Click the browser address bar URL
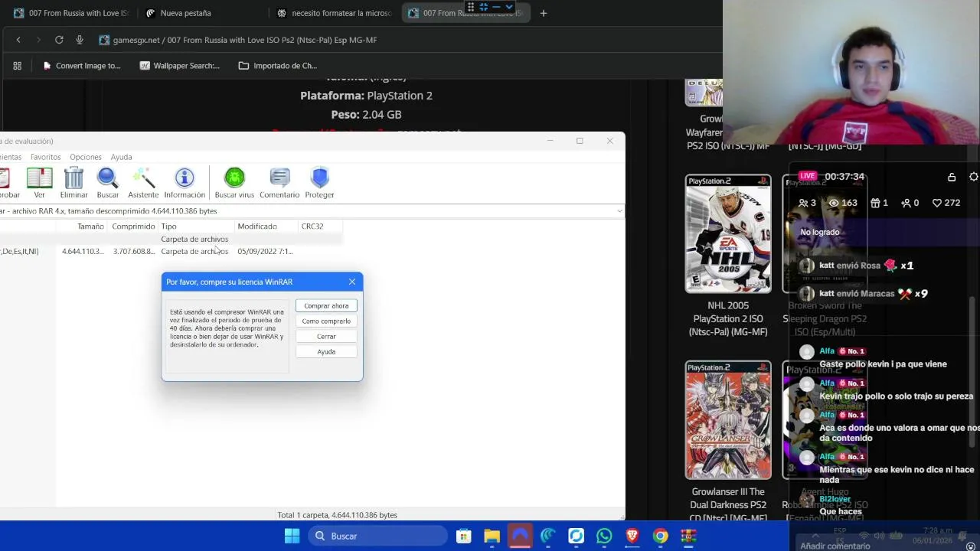The image size is (980, 551). coord(245,40)
